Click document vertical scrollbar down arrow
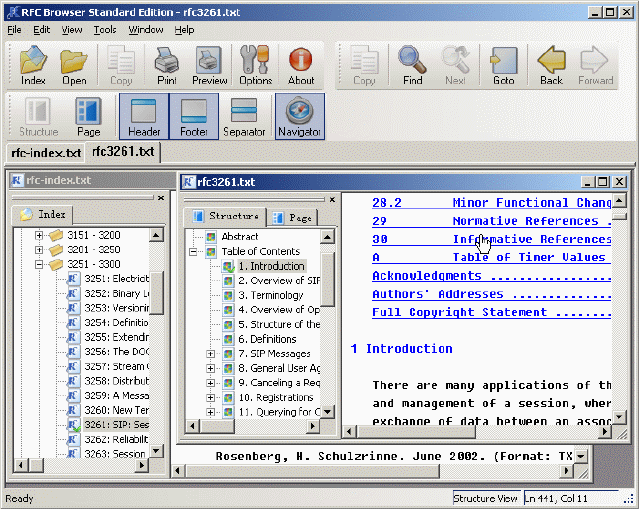639x509 pixels. pos(619,417)
